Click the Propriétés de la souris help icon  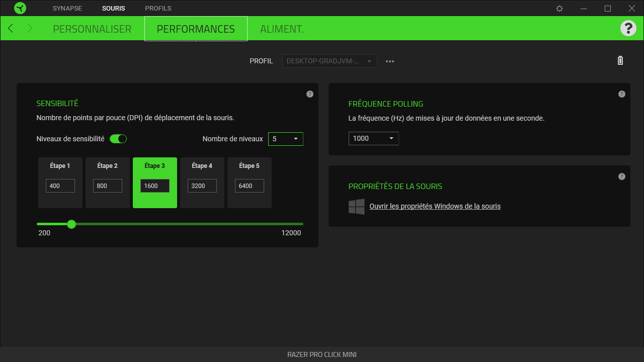(622, 176)
